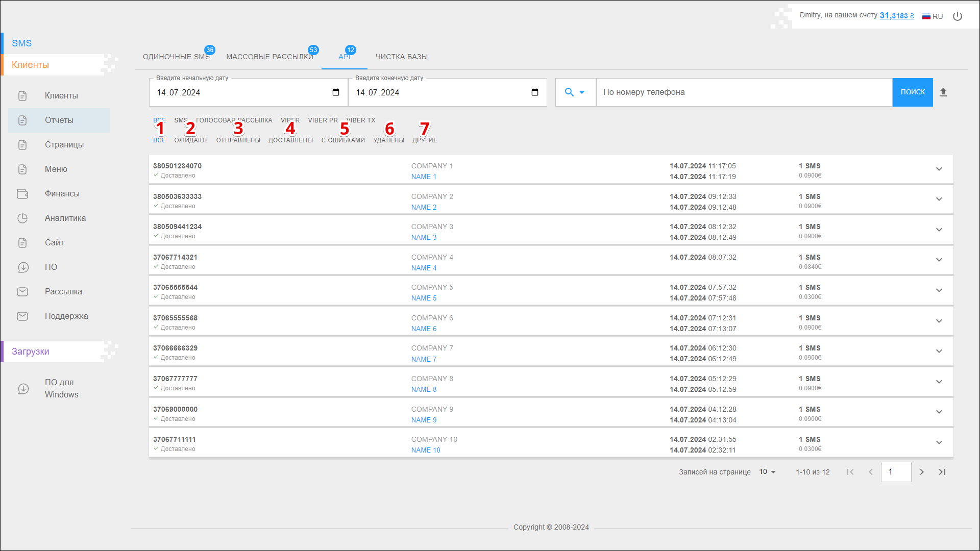Expand the COMPANY 5 row details
Screen dimensions: 980x551
point(939,291)
